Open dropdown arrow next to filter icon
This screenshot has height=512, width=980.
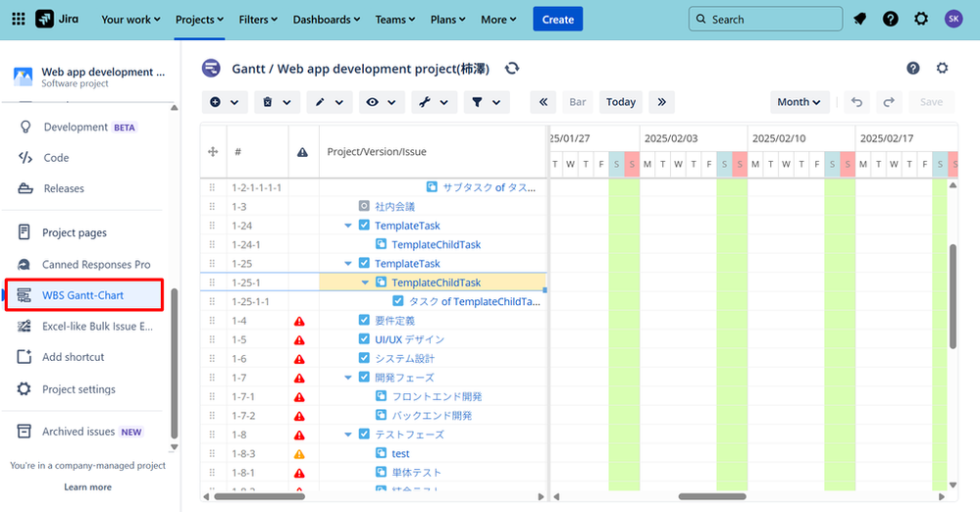click(496, 103)
